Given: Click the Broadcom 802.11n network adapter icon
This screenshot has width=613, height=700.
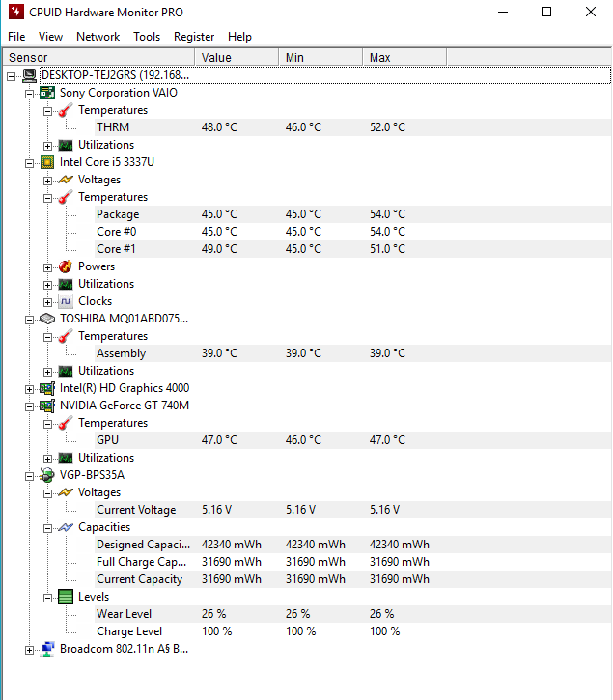Looking at the screenshot, I should pos(46,649).
